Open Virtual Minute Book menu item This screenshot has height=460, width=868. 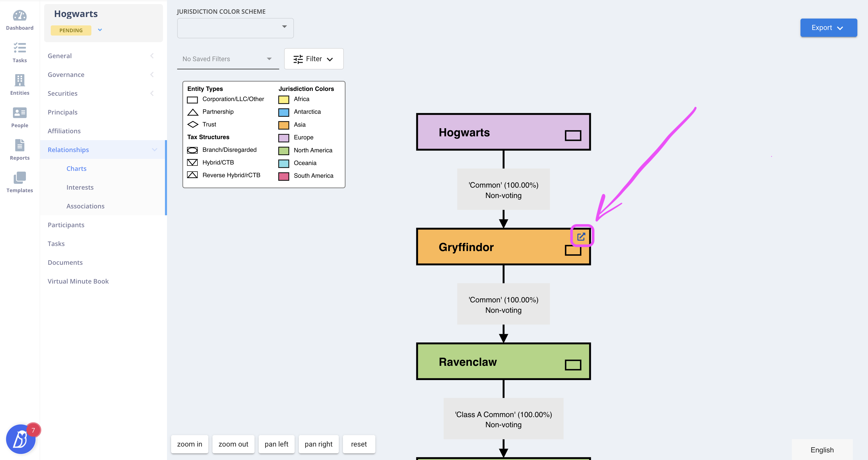78,281
